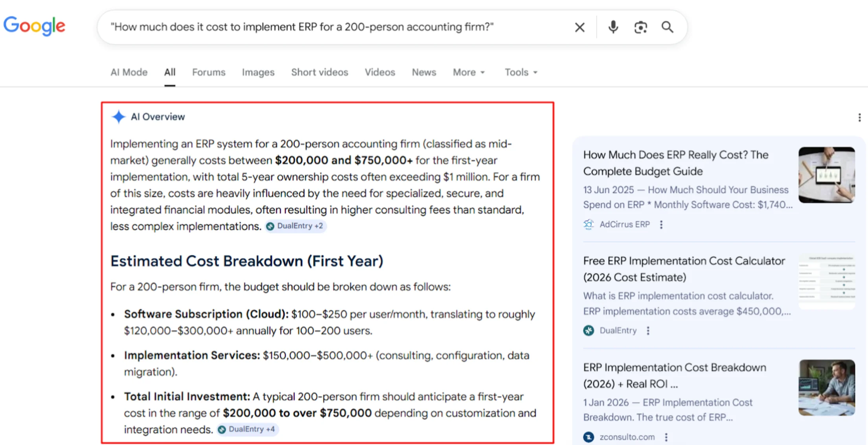Open the More tabs dropdown
This screenshot has width=868, height=445.
(469, 72)
